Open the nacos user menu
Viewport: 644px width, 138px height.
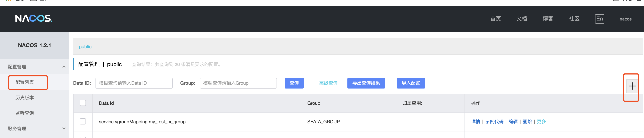click(x=626, y=19)
